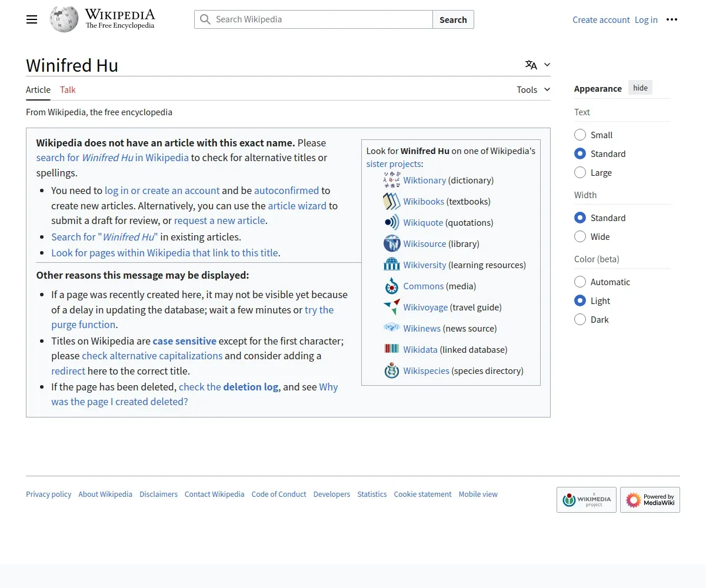The width and height of the screenshot is (706, 588).
Task: Select Light color mode
Action: (x=580, y=300)
